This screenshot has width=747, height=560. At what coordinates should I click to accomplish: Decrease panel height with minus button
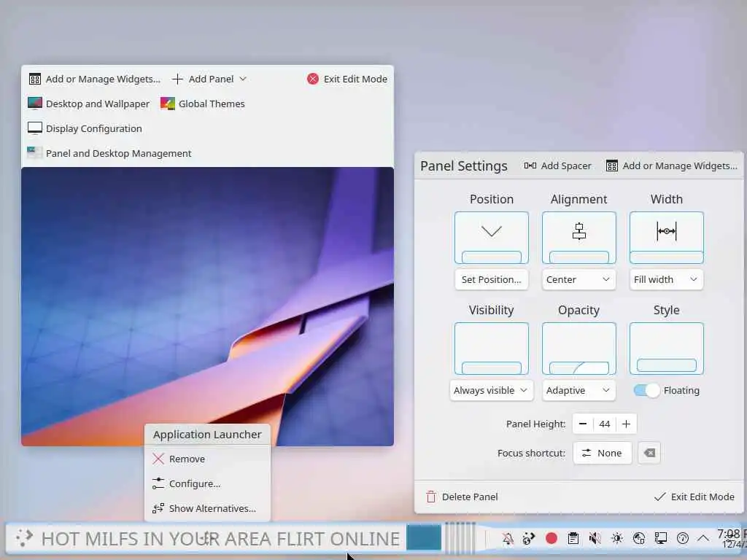(x=583, y=424)
